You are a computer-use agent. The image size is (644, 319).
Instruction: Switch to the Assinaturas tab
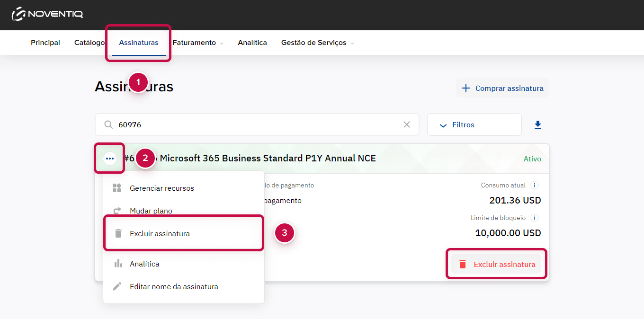click(139, 43)
